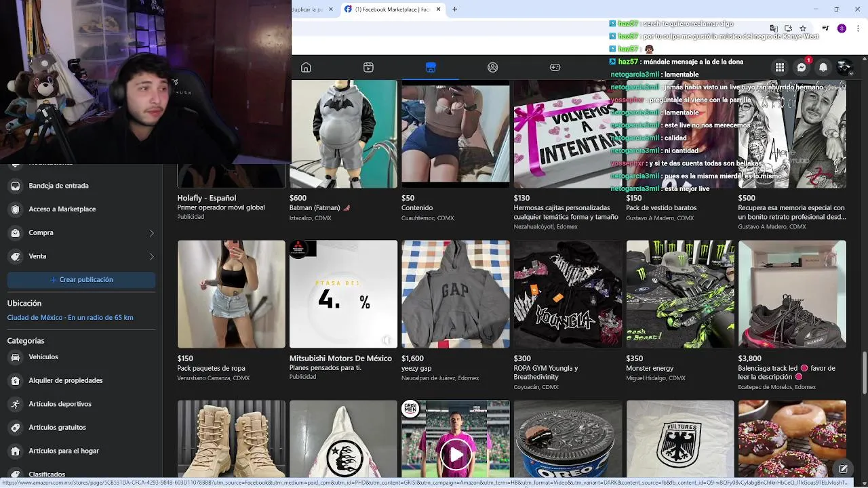This screenshot has width=868, height=488.
Task: Expand the Compra submenu chevron
Action: pyautogui.click(x=151, y=233)
